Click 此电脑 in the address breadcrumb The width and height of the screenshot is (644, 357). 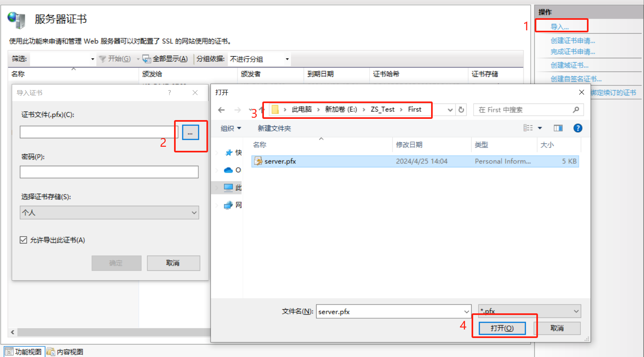point(302,109)
